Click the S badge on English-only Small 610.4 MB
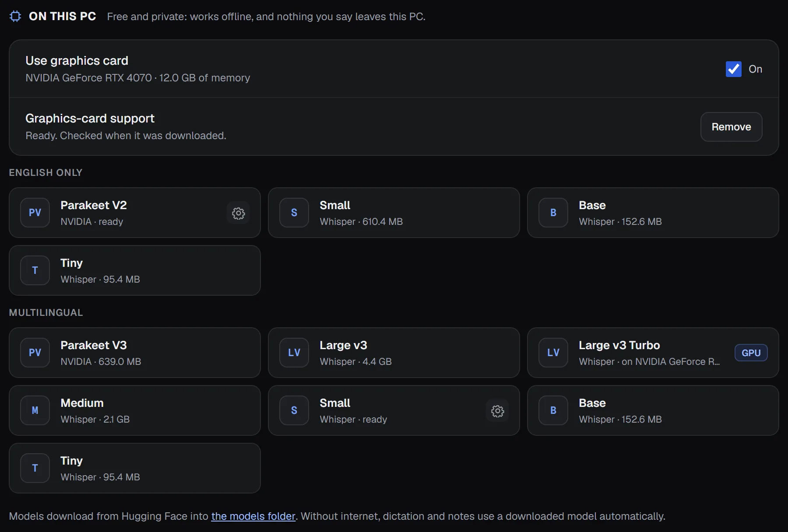Image resolution: width=788 pixels, height=532 pixels. (294, 213)
